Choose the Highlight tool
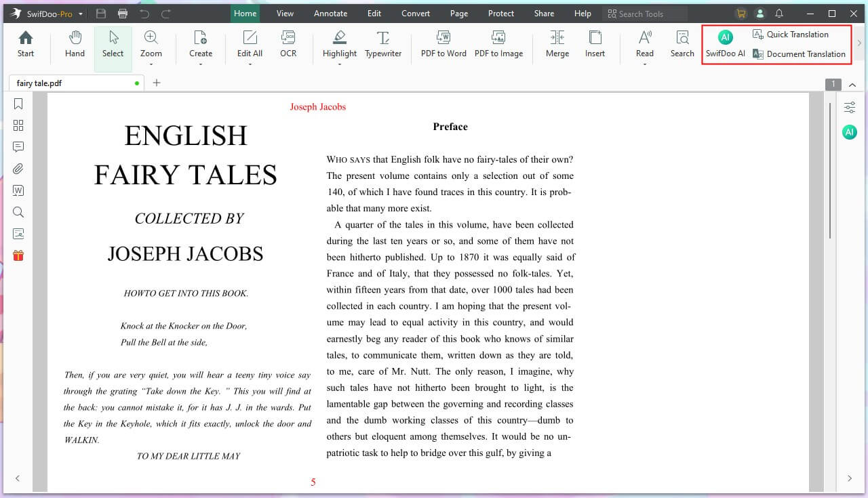Screen dimensions: 868x498 tap(340, 44)
